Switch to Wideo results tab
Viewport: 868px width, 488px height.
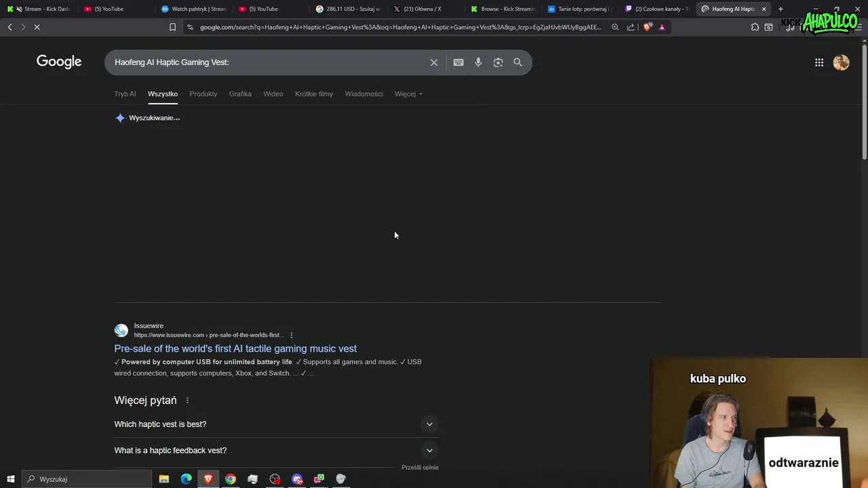coord(273,94)
